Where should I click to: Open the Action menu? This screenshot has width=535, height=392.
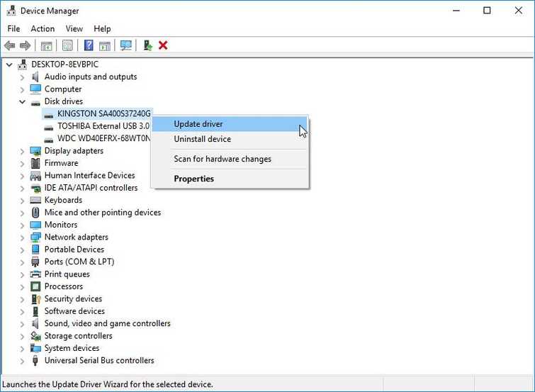pyautogui.click(x=43, y=28)
